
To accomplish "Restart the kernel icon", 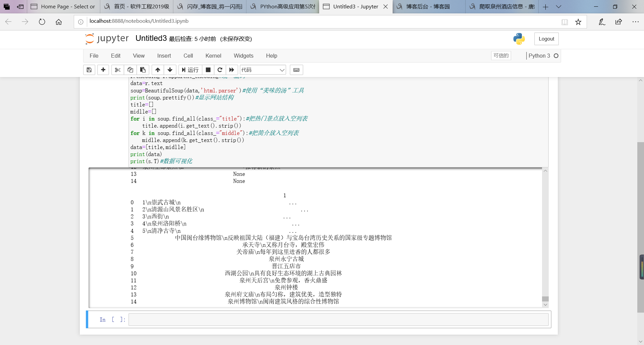I will 220,70.
